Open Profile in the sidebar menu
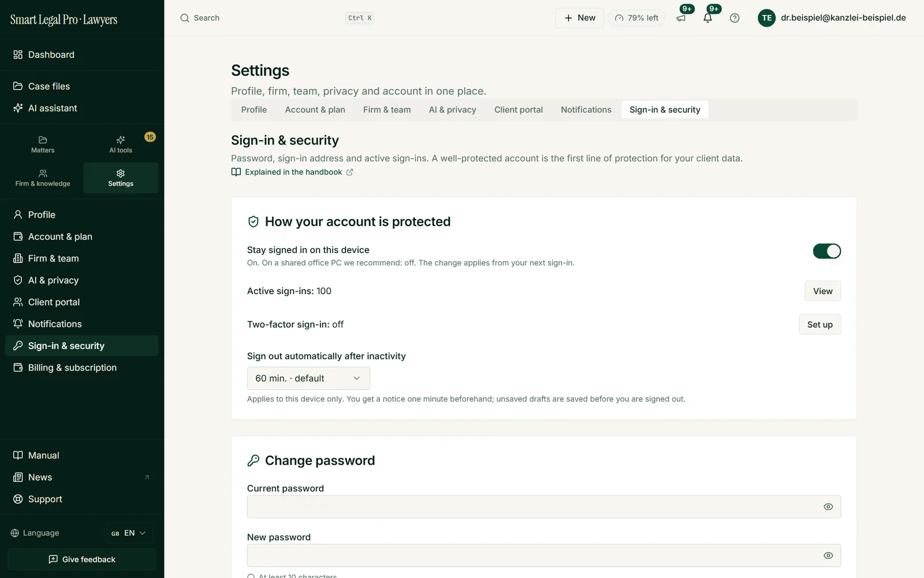The image size is (924, 578). pos(81,215)
